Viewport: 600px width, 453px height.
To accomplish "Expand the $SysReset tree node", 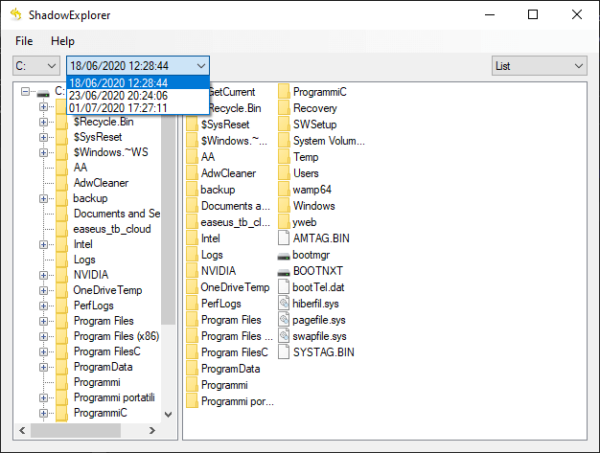I will point(43,137).
